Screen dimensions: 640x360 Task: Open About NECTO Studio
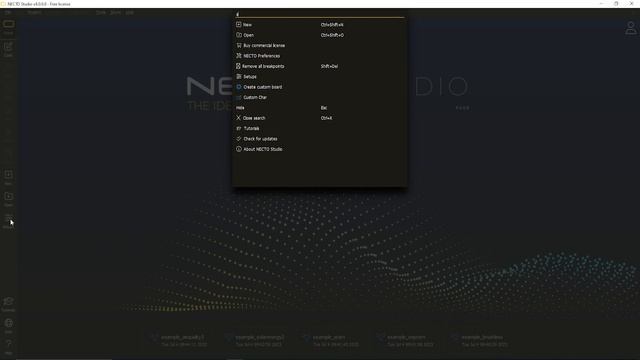320,149
